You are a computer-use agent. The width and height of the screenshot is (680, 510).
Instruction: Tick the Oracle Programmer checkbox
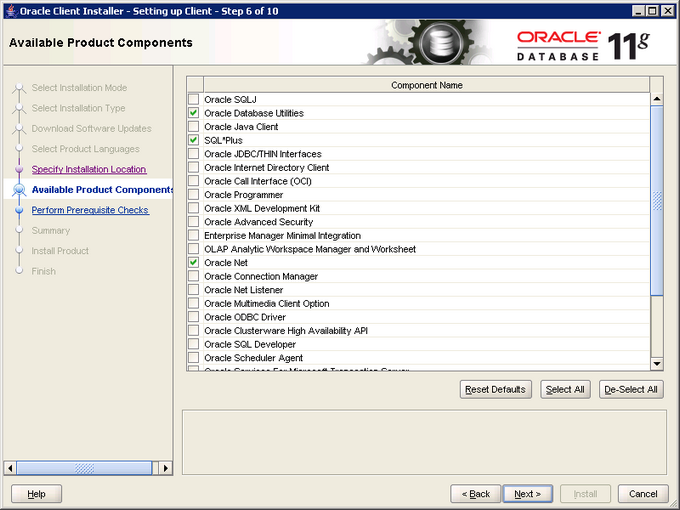pos(193,195)
